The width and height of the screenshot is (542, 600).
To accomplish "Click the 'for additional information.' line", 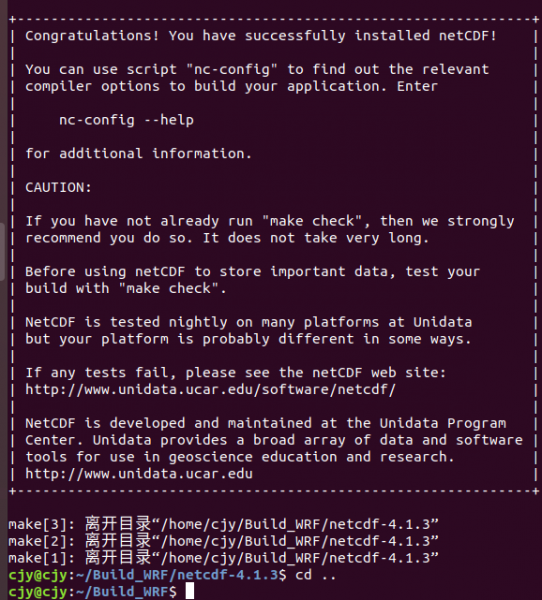I will coord(138,154).
